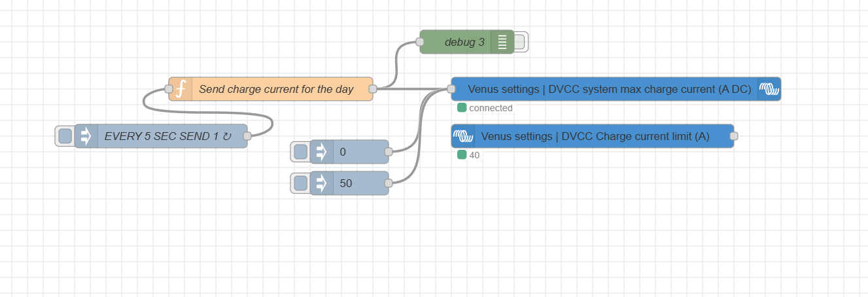Click output port of the function node
This screenshot has width=868, height=297.
point(373,89)
